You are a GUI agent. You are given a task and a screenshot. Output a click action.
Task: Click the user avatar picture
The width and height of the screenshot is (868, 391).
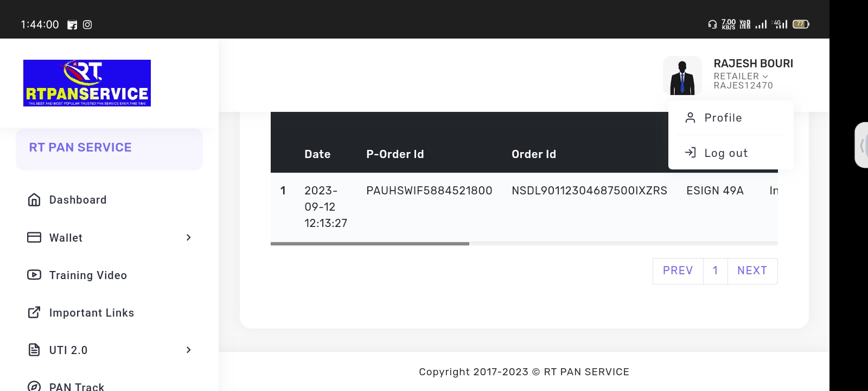[682, 76]
